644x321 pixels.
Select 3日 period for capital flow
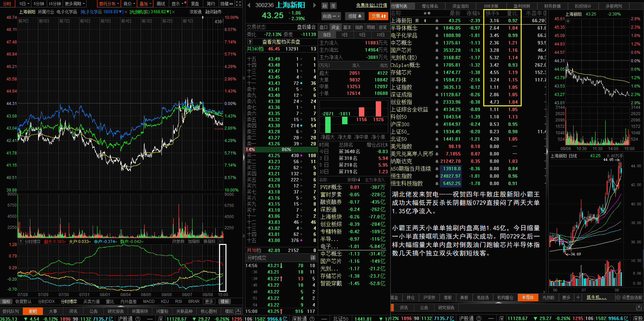[x=344, y=35]
